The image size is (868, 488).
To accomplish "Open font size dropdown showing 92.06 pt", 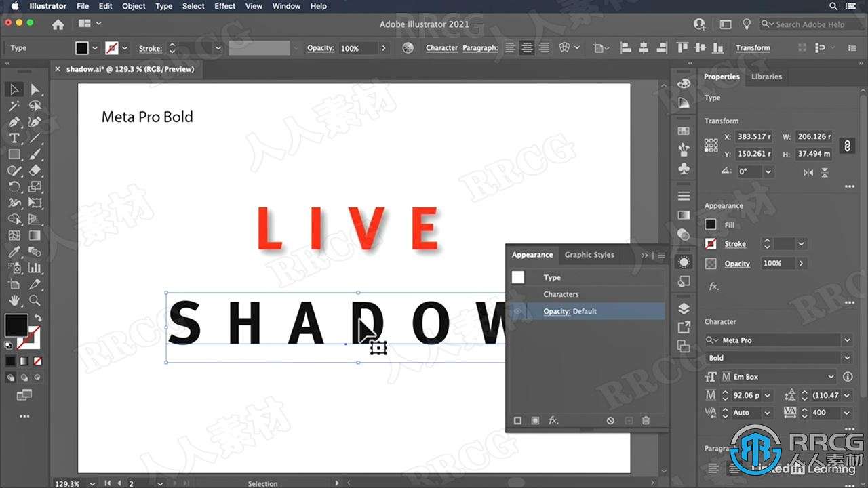I will [767, 395].
